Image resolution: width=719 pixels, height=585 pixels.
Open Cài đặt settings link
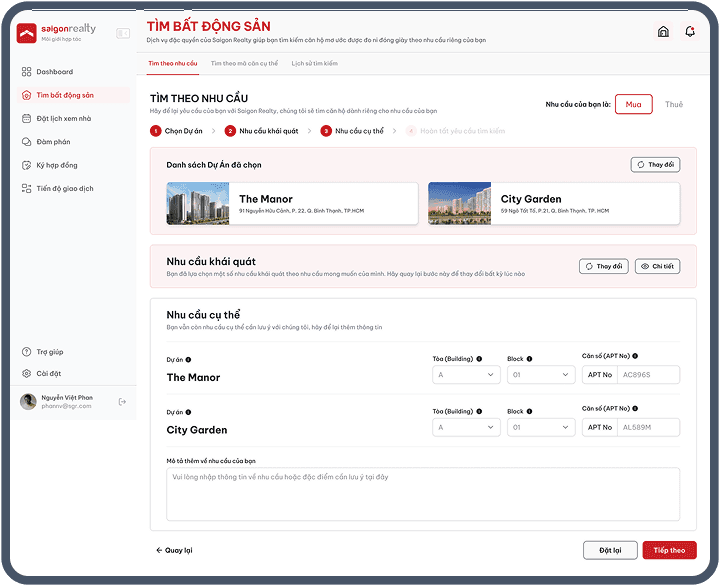pyautogui.click(x=49, y=373)
